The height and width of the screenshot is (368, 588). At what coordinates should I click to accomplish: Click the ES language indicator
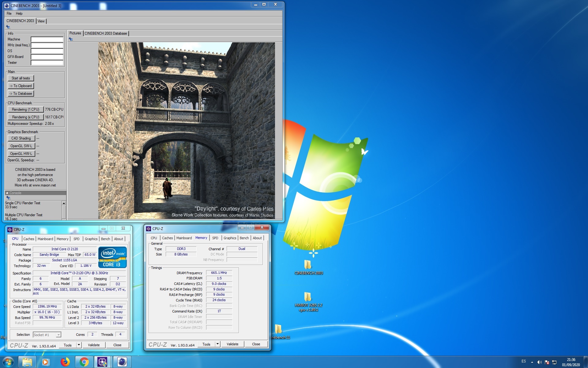pos(524,361)
